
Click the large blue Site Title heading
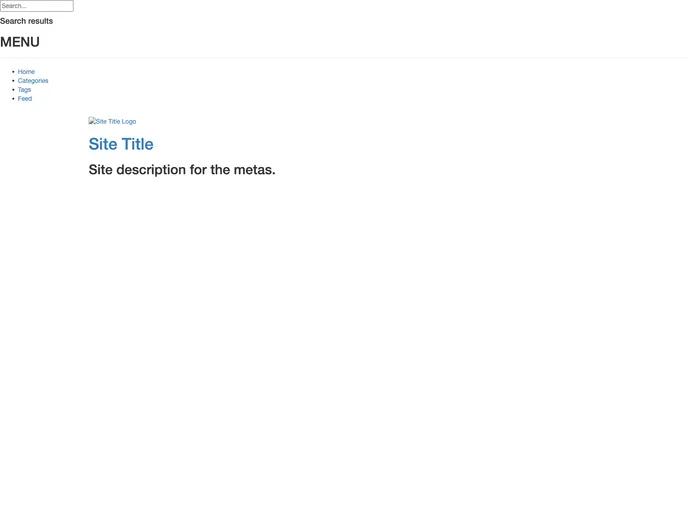(121, 144)
